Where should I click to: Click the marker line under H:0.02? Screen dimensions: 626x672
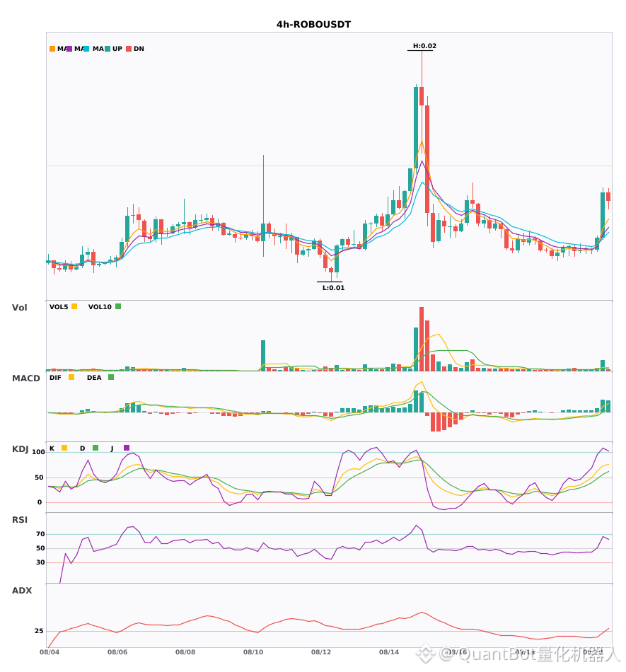pyautogui.click(x=420, y=50)
